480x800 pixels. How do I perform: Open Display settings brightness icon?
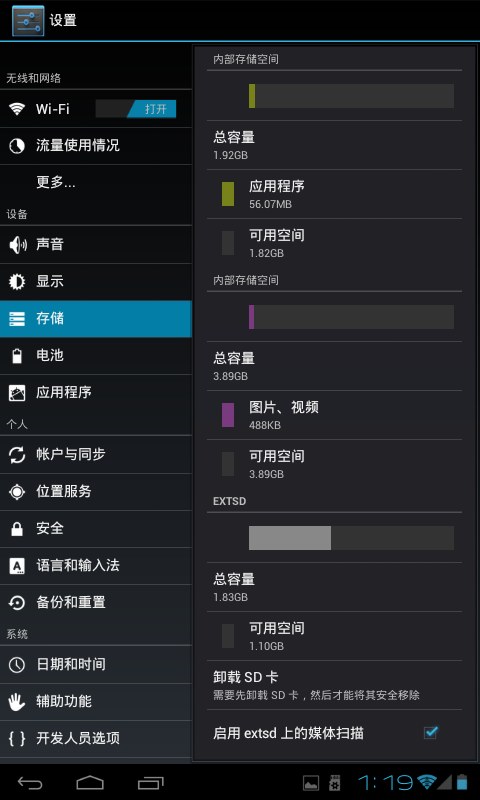17,282
